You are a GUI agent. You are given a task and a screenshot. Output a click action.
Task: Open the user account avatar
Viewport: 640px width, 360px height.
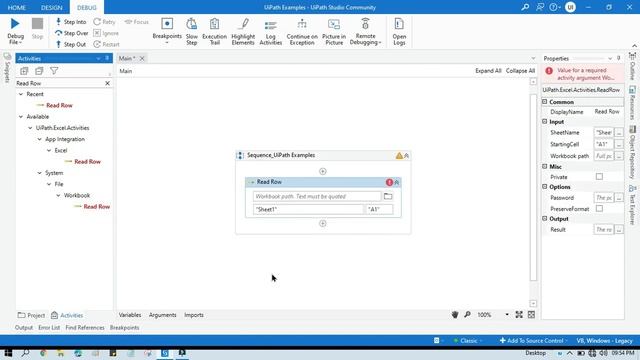570,7
